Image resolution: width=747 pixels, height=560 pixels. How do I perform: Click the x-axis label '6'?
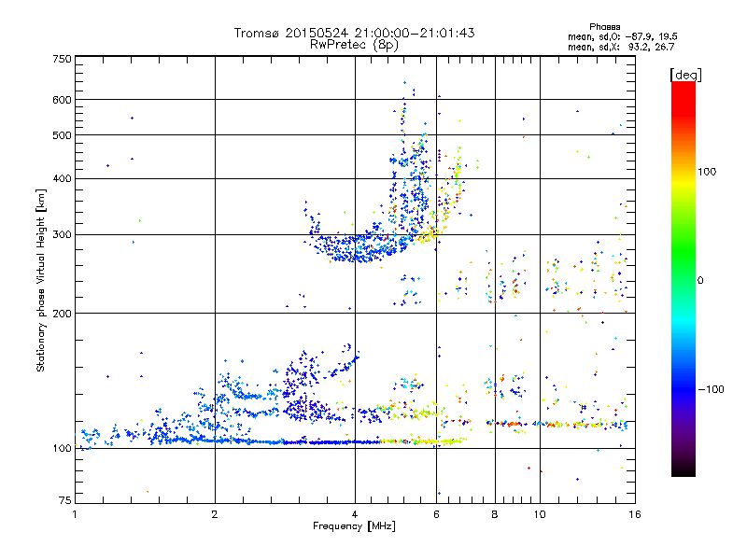(x=436, y=514)
